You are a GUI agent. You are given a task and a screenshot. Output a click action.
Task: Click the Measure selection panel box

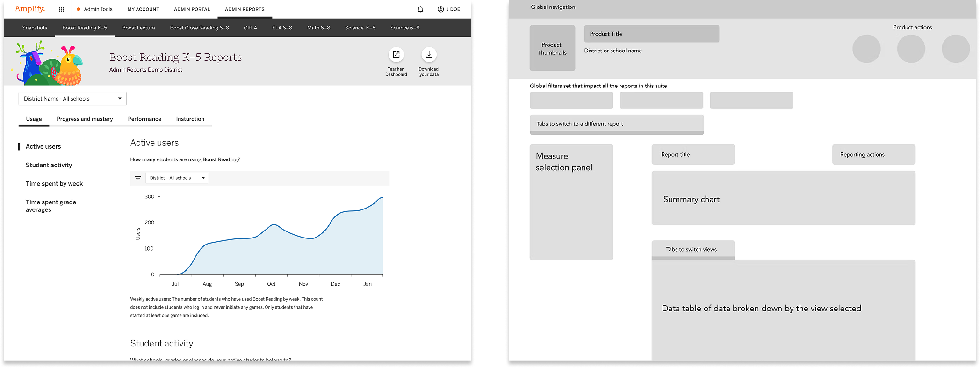click(x=571, y=202)
